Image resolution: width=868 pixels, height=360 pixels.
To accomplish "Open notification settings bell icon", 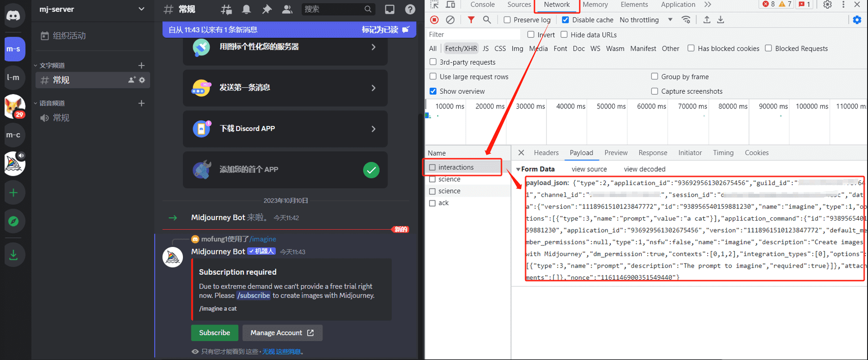I will click(x=247, y=9).
